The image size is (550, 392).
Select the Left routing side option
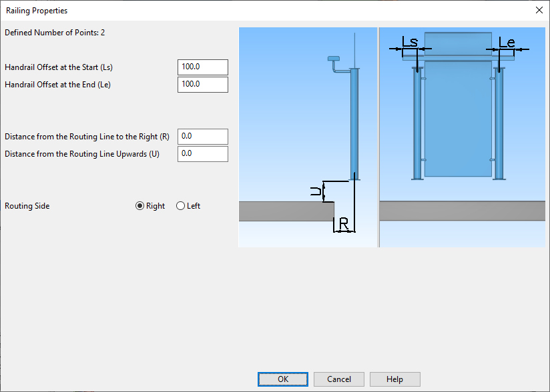coord(188,206)
